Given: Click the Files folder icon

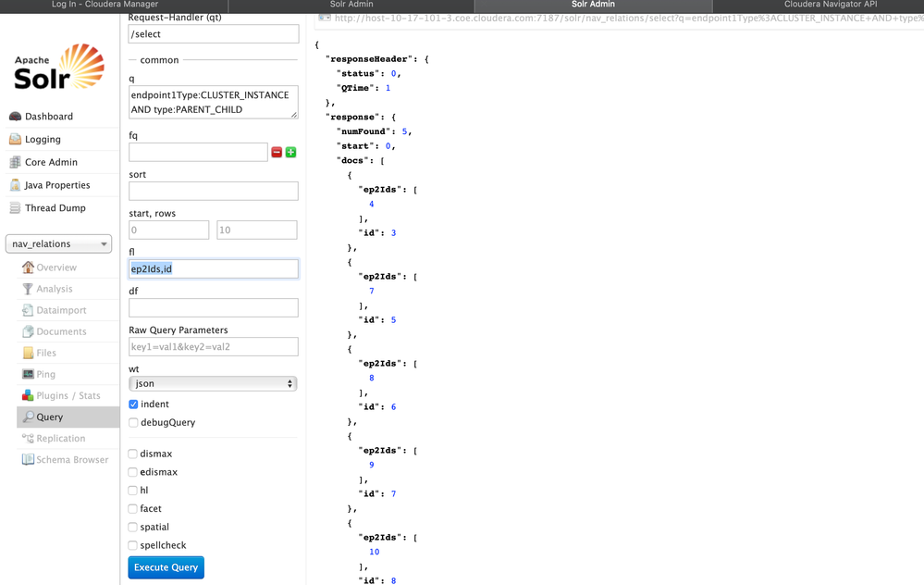Looking at the screenshot, I should [x=28, y=353].
